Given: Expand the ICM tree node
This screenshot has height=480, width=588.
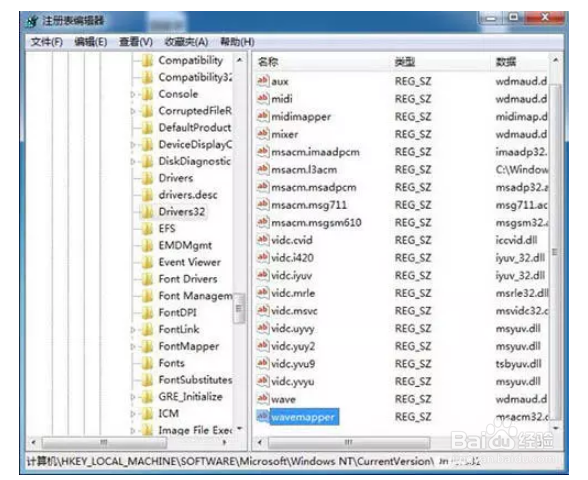Looking at the screenshot, I should coord(133,414).
